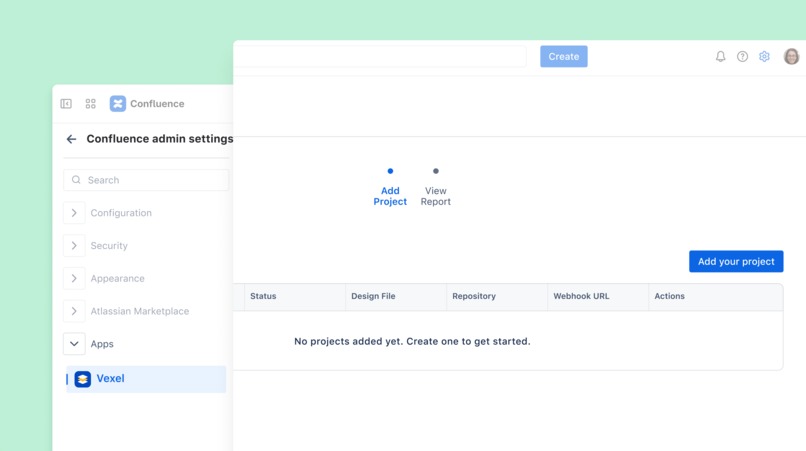The height and width of the screenshot is (451, 806).
Task: Open settings gear icon
Action: click(764, 57)
